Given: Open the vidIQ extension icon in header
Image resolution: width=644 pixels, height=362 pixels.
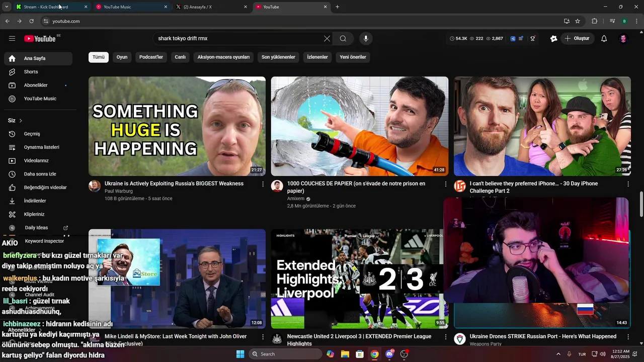Looking at the screenshot, I should coord(513,39).
